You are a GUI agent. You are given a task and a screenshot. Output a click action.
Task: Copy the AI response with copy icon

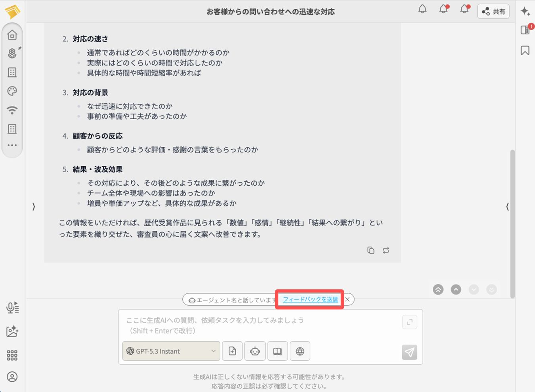[x=371, y=250]
